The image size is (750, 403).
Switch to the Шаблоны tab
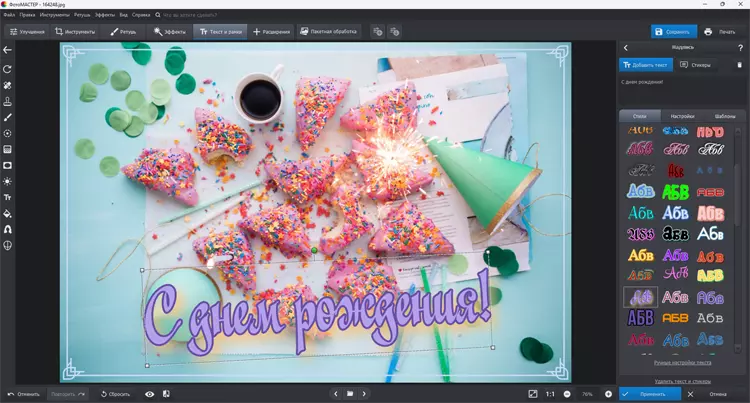click(725, 116)
